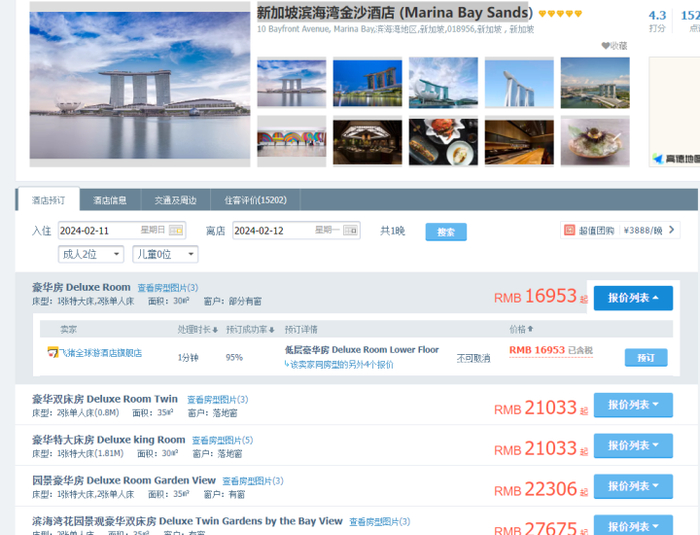Open check-out date calendar icon
The image size is (700, 535).
click(x=350, y=230)
